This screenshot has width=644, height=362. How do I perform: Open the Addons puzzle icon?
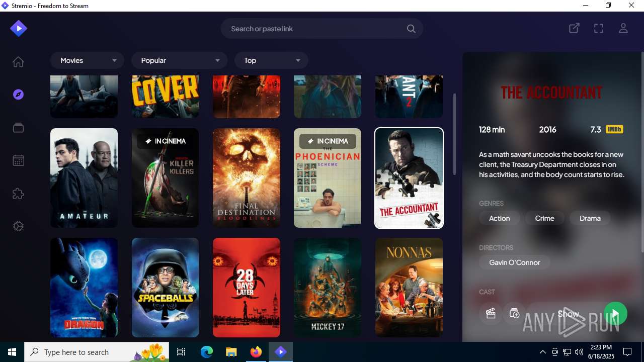pos(18,194)
